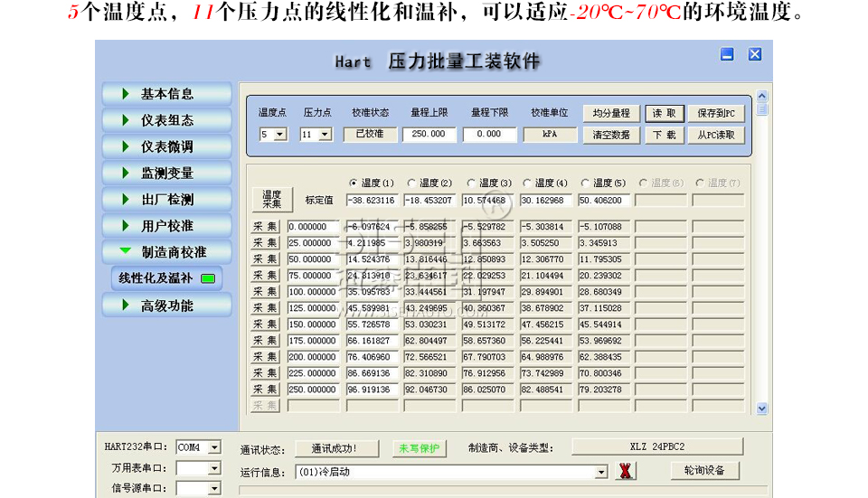
Task: Click the 均分量程 button
Action: click(x=610, y=114)
